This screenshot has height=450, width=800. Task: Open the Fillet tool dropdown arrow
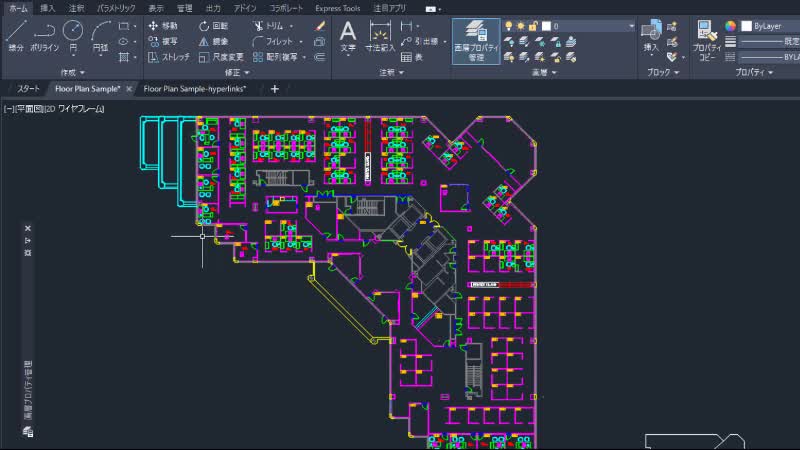(301, 41)
